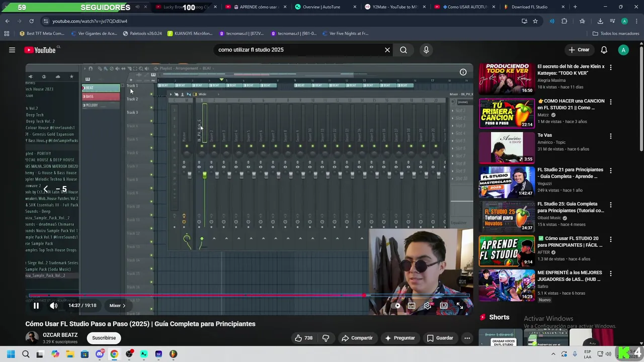644x362 pixels.
Task: Open OZCAR BEATZ channel name link
Action: pos(60,335)
